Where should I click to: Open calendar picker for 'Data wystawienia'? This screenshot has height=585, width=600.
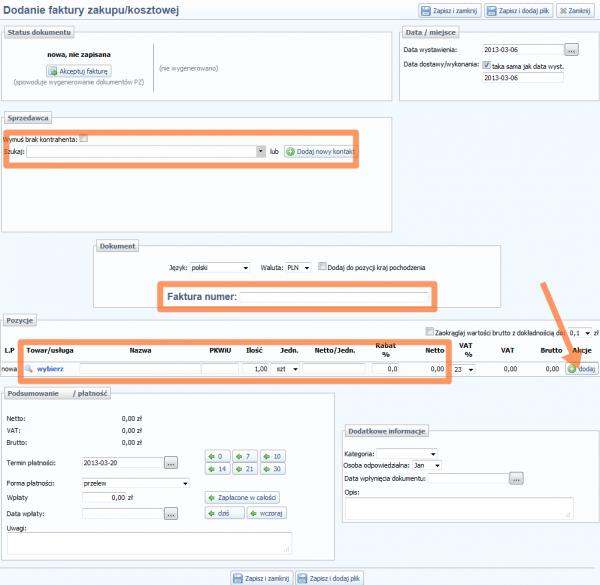[x=571, y=49]
